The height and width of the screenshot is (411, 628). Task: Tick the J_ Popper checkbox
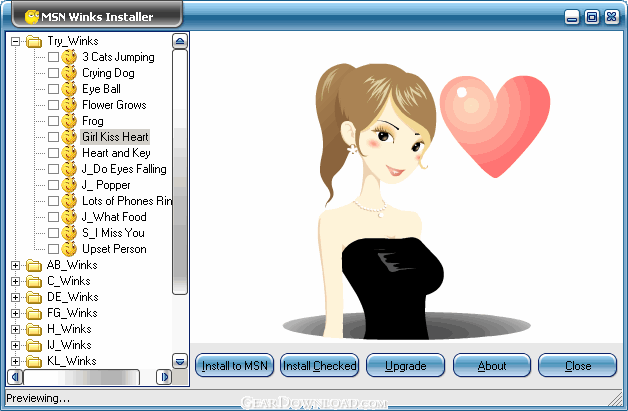point(53,185)
